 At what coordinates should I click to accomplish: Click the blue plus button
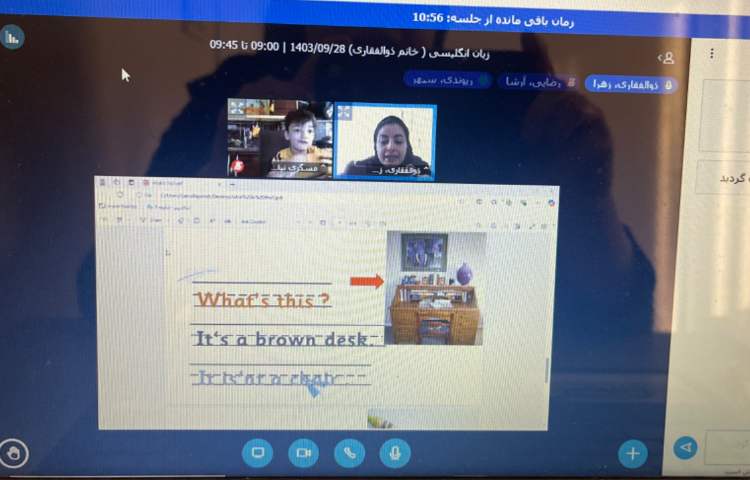632,453
